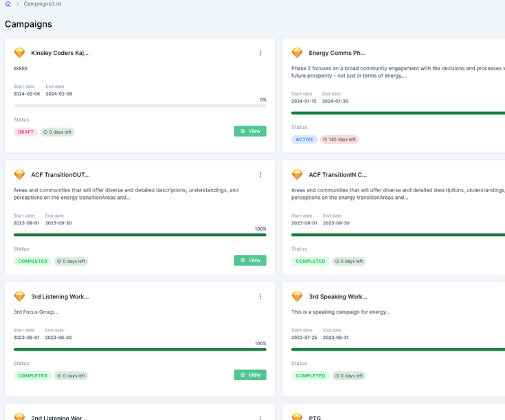505x420 pixels.
Task: Open the 3rd Listening Work three-dot menu
Action: [260, 296]
